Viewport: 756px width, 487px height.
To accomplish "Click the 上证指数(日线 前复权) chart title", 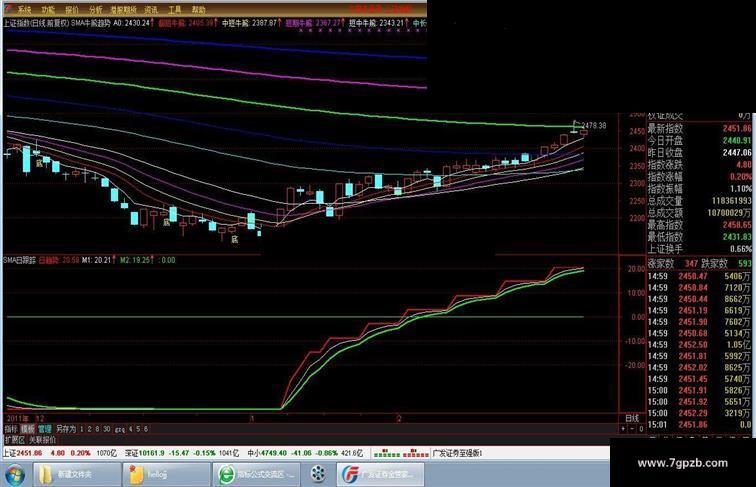I will 36,23.
